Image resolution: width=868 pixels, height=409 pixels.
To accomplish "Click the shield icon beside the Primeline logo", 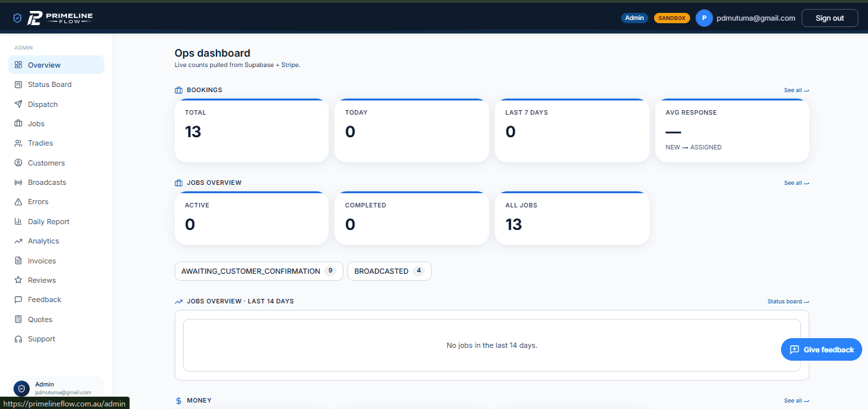I will [17, 19].
